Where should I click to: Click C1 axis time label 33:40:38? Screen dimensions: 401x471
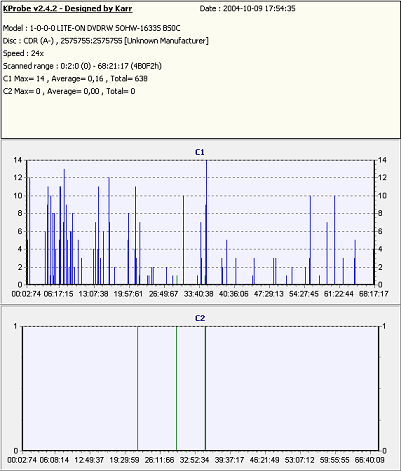coord(199,294)
